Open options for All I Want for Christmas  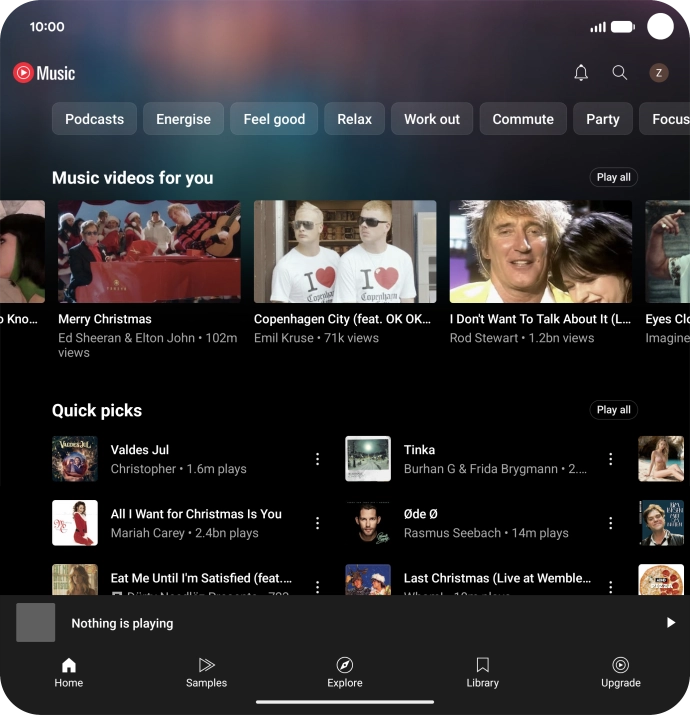coord(318,523)
